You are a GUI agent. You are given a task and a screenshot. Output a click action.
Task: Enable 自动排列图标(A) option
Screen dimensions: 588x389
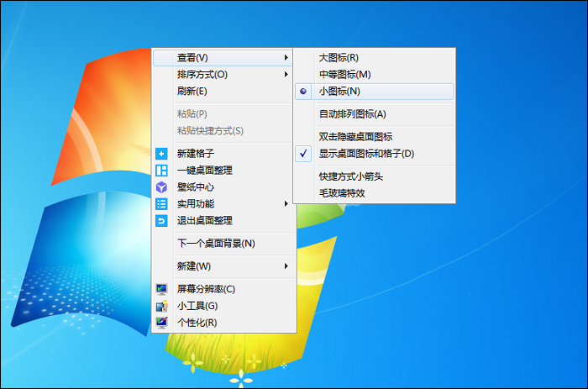pyautogui.click(x=352, y=114)
